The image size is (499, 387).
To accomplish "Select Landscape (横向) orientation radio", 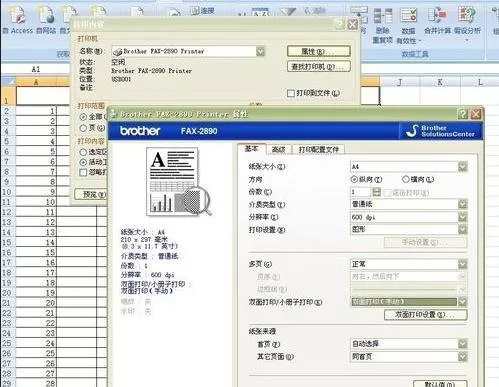I will coord(405,179).
